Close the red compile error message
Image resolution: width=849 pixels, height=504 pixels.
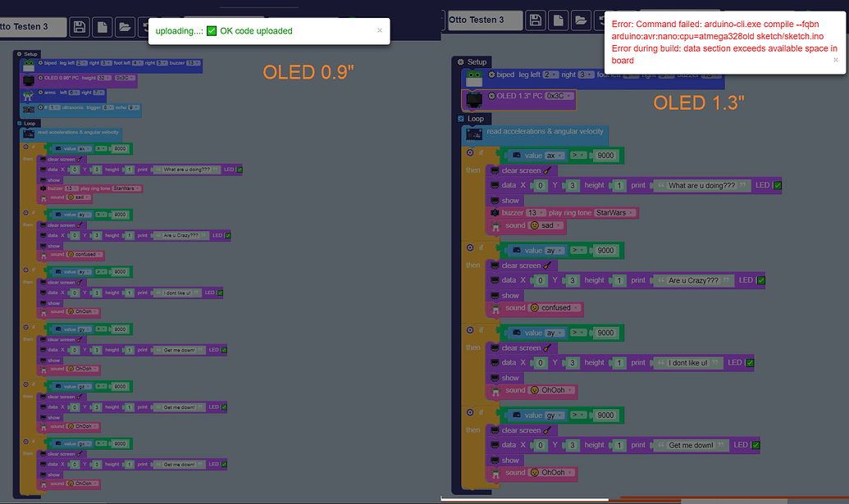click(835, 60)
